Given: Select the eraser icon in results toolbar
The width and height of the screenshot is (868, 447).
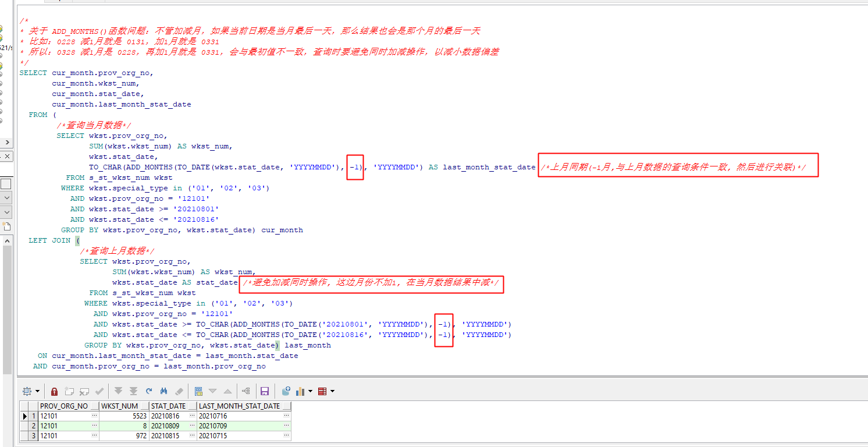Looking at the screenshot, I should (x=179, y=391).
